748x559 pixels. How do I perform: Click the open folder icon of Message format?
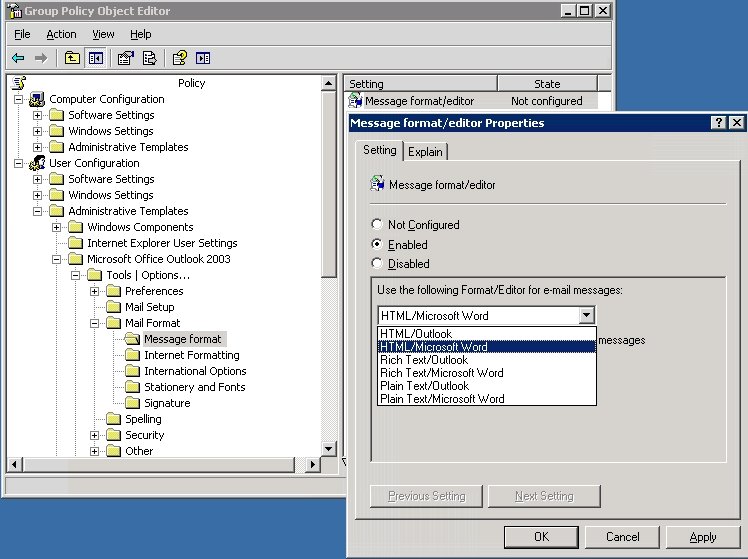132,339
